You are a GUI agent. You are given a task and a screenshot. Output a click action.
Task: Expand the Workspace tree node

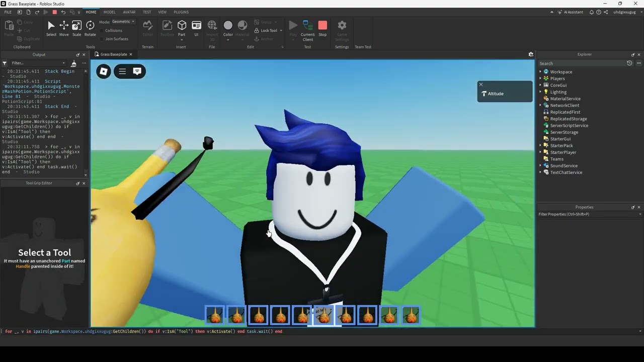coord(540,72)
